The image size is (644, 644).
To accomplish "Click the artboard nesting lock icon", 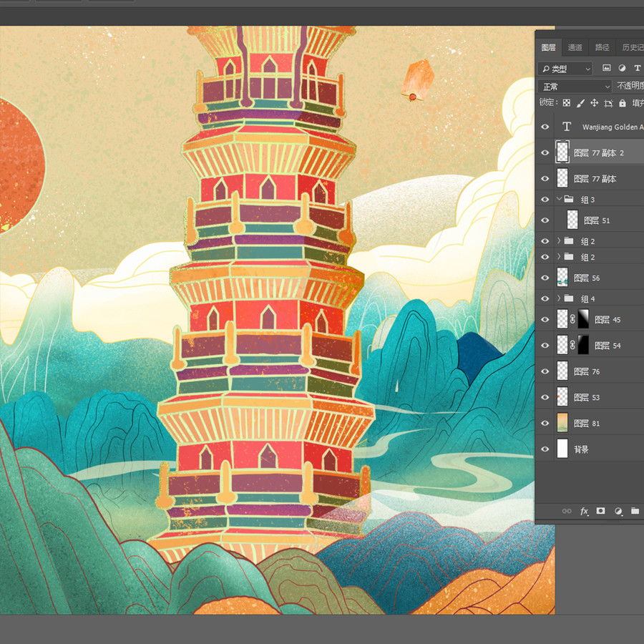I will [x=608, y=103].
